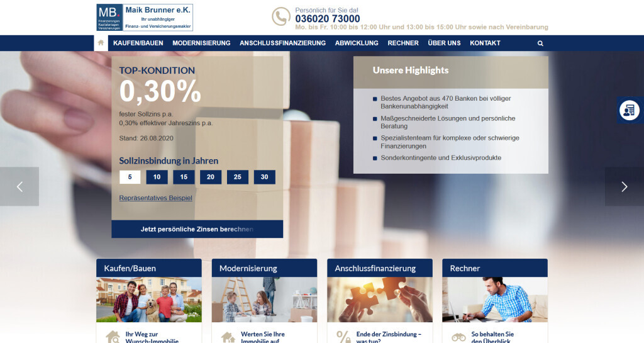This screenshot has height=343, width=644.
Task: Click the phone handset icon in header
Action: tap(280, 16)
